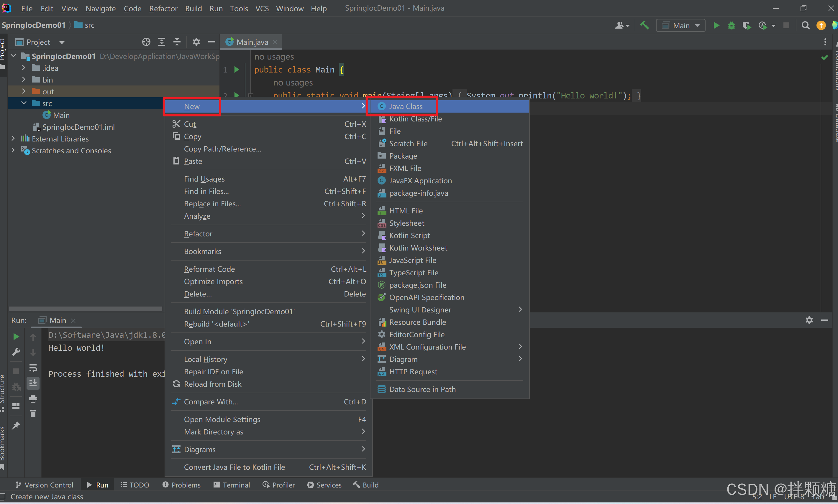The height and width of the screenshot is (504, 838).
Task: Click the Build project hammer icon
Action: [644, 25]
